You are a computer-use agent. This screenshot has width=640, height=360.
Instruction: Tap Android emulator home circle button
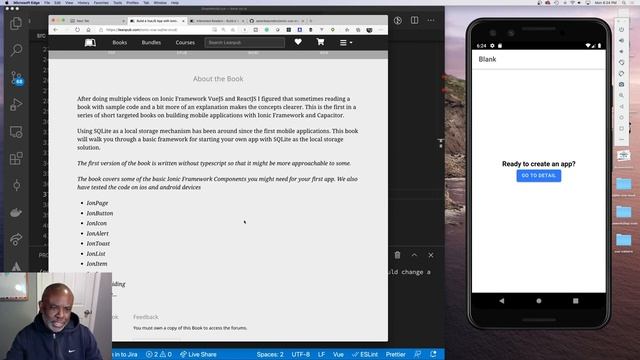tap(539, 301)
